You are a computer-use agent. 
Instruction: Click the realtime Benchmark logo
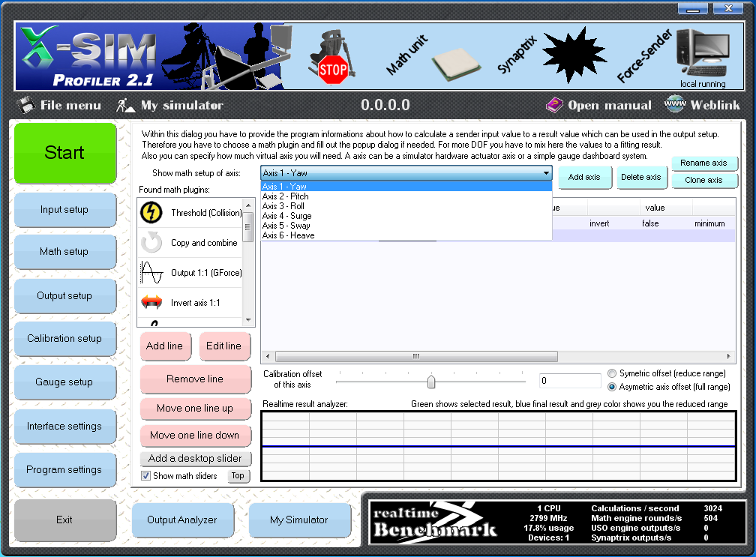click(435, 523)
